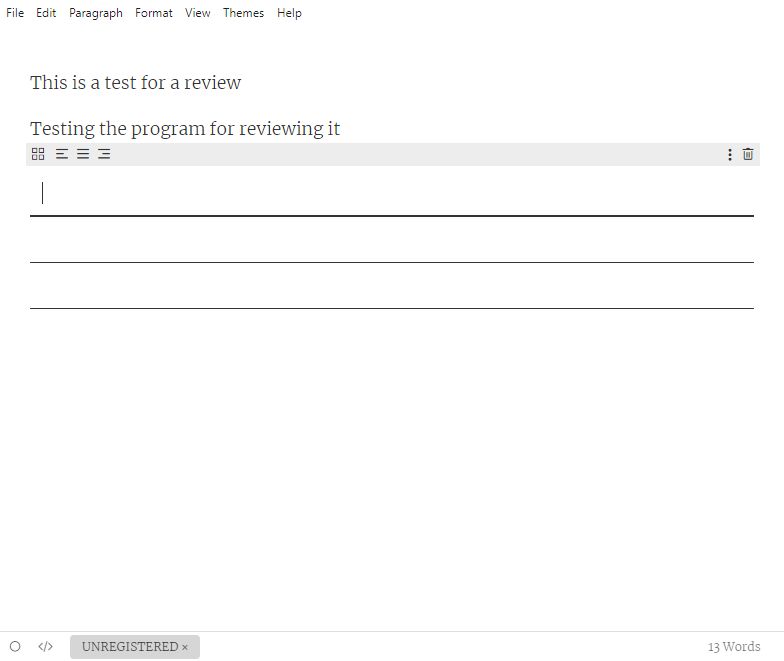Toggle sidebar with circle icon

click(15, 646)
